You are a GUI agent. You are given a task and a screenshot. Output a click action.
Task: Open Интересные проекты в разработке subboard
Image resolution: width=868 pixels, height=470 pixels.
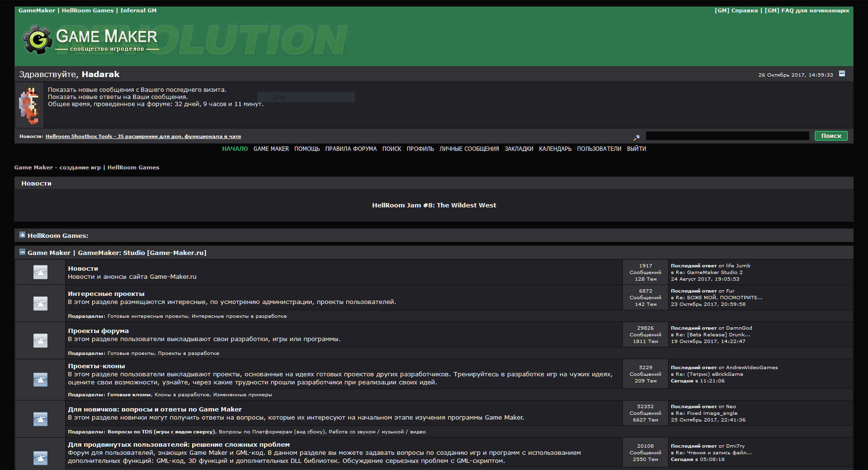click(239, 316)
